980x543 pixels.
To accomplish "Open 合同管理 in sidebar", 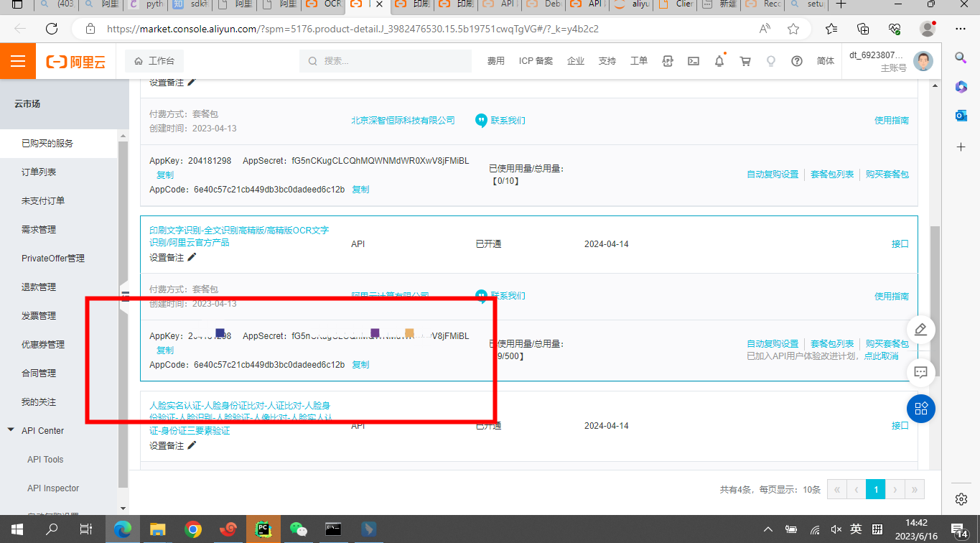I will [x=39, y=373].
